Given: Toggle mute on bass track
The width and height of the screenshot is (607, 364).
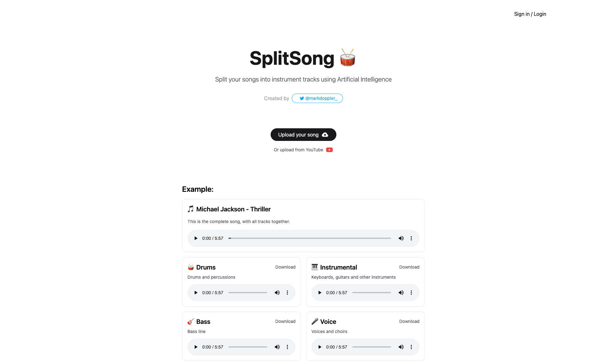Looking at the screenshot, I should coord(277,347).
